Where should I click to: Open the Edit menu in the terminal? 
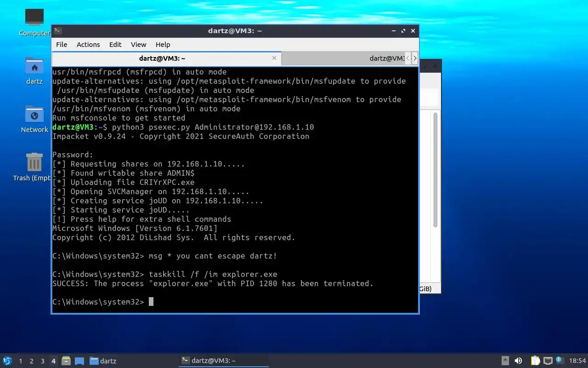(x=115, y=44)
